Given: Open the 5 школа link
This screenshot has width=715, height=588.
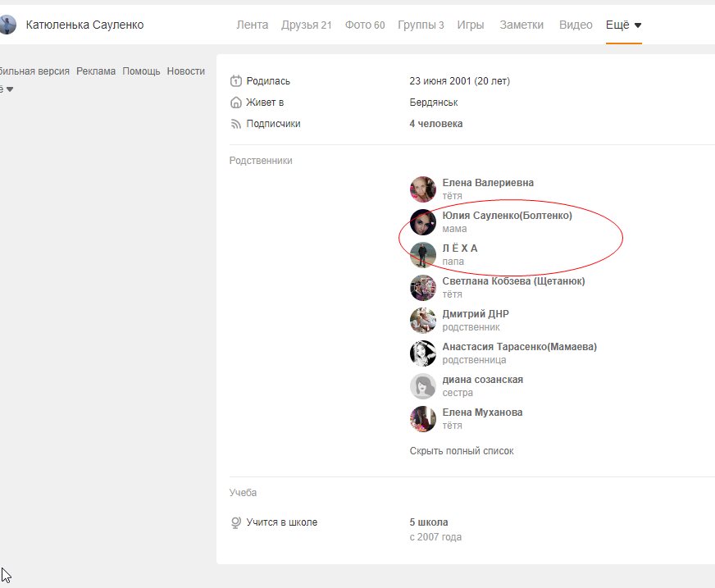Looking at the screenshot, I should tap(429, 522).
